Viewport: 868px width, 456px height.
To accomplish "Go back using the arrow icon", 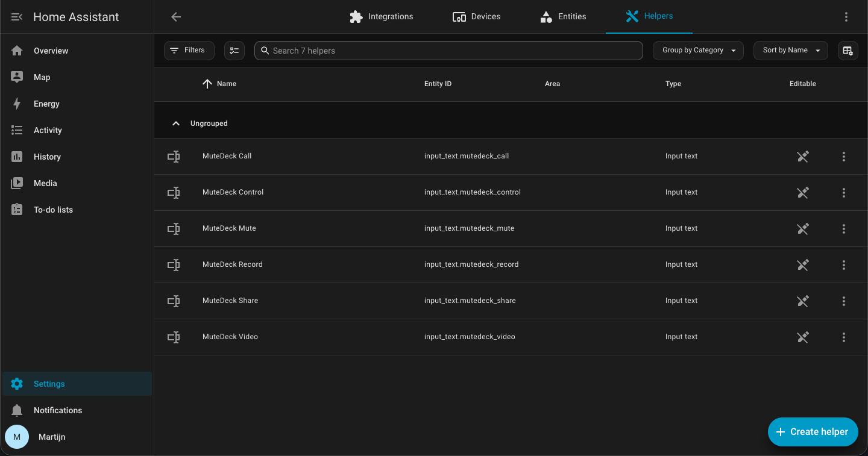I will pos(176,17).
